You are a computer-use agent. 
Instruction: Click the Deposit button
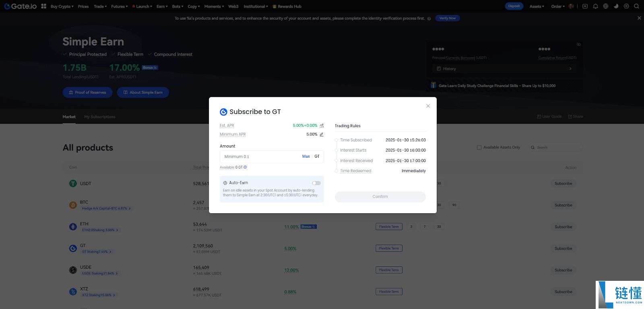(x=514, y=6)
